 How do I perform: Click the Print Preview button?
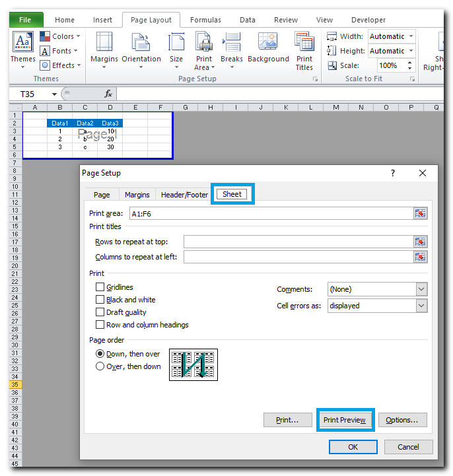[345, 420]
